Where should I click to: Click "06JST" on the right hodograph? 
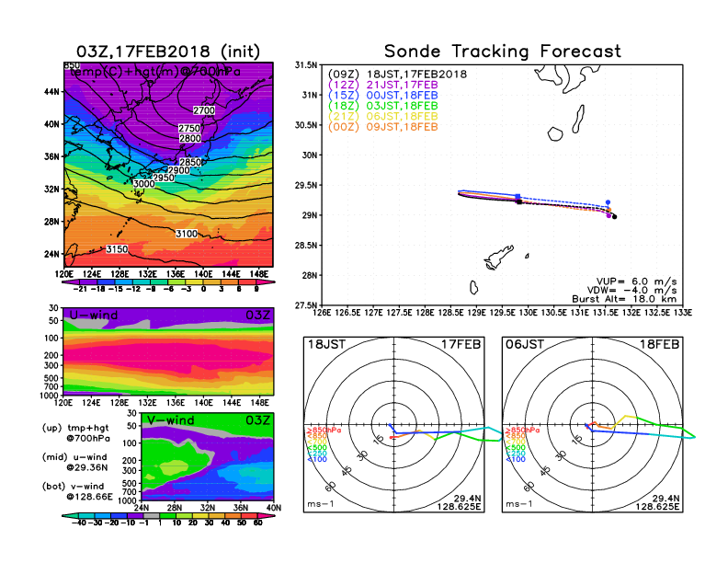pyautogui.click(x=525, y=345)
